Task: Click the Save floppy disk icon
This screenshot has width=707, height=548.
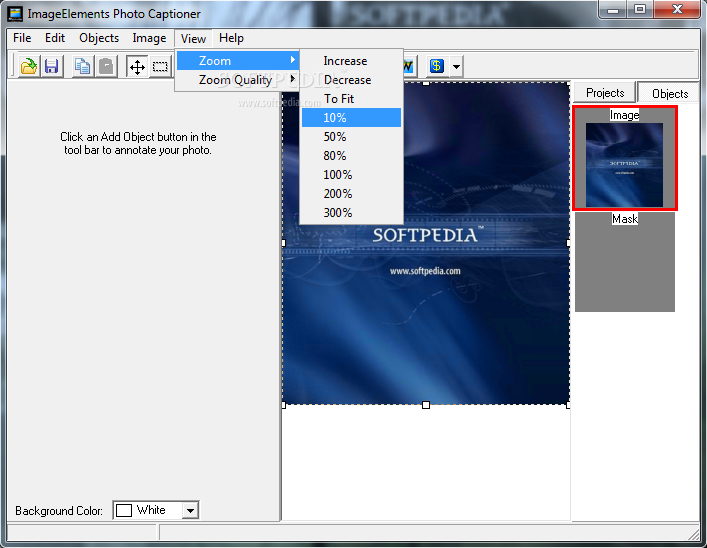Action: (51, 66)
